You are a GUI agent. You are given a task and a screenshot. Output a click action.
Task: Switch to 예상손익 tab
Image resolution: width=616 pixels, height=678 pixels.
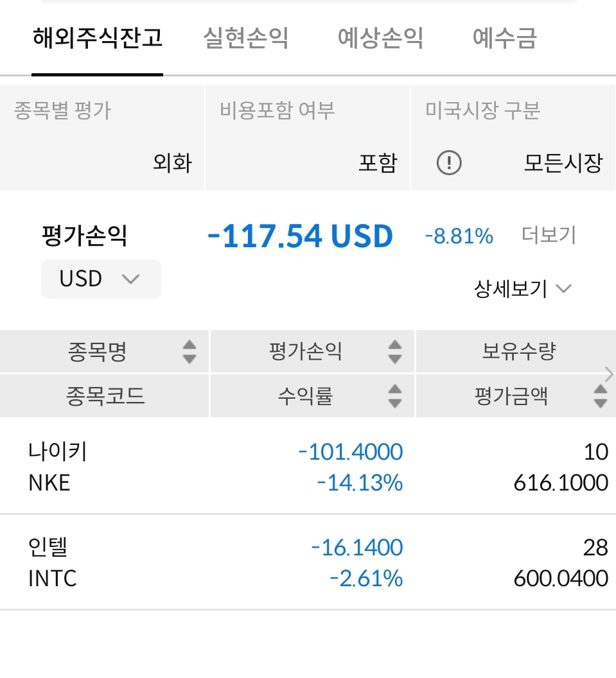(380, 39)
